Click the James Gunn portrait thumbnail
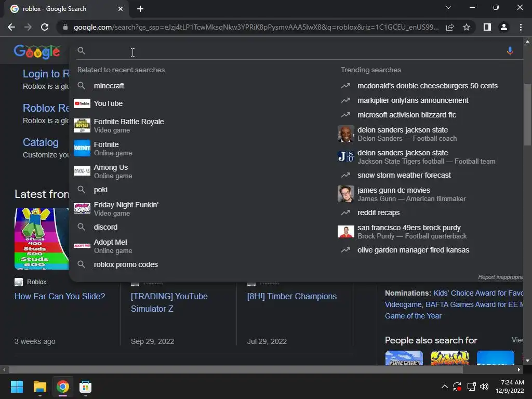 click(345, 194)
